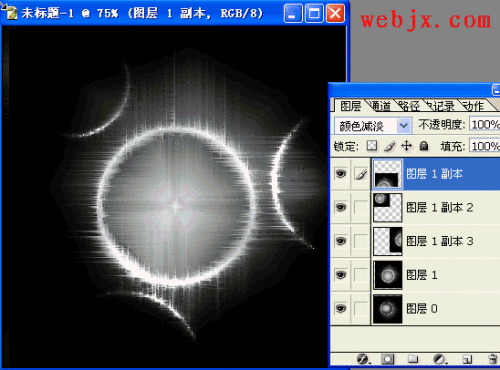Click the 不透明度 label
The width and height of the screenshot is (500, 370).
442,124
